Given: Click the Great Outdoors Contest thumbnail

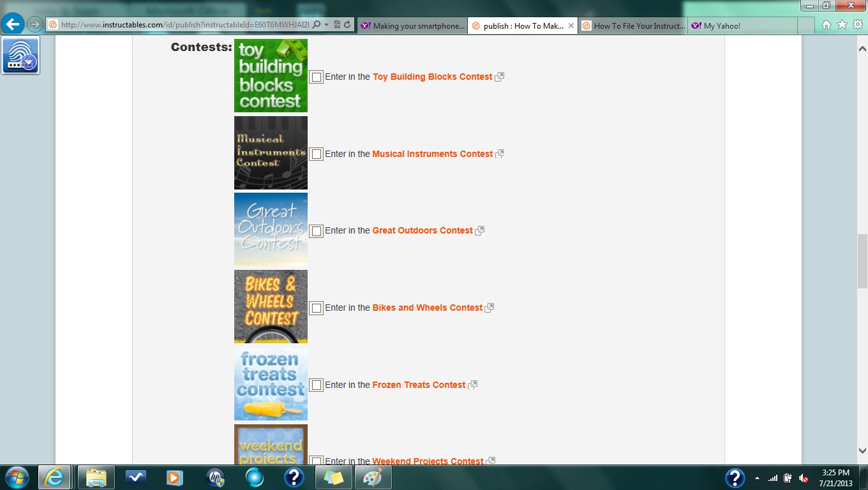Looking at the screenshot, I should click(271, 230).
